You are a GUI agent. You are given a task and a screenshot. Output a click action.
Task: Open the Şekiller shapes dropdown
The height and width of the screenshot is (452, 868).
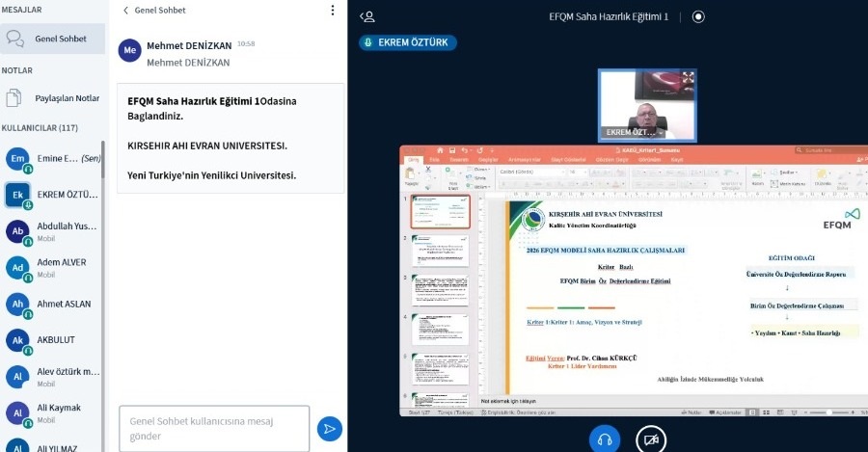tap(785, 173)
